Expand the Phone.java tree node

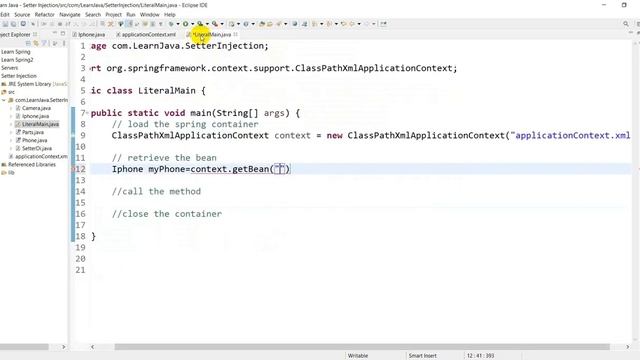(x=11, y=140)
